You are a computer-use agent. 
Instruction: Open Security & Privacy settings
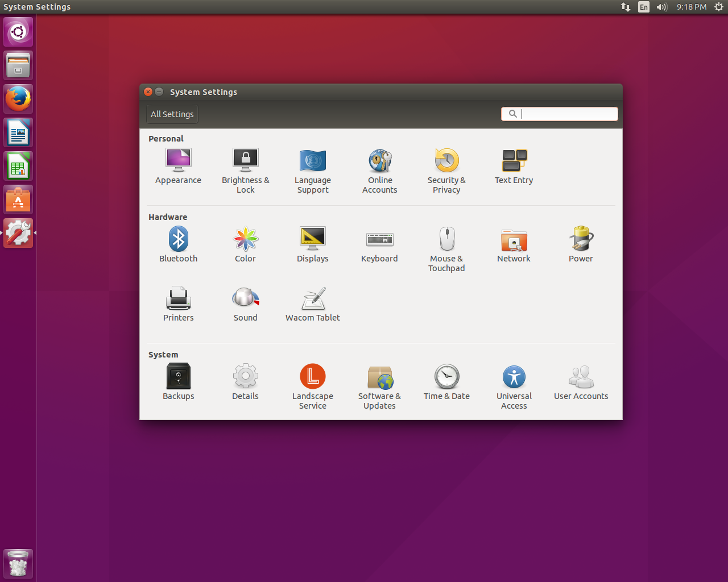[x=446, y=171]
